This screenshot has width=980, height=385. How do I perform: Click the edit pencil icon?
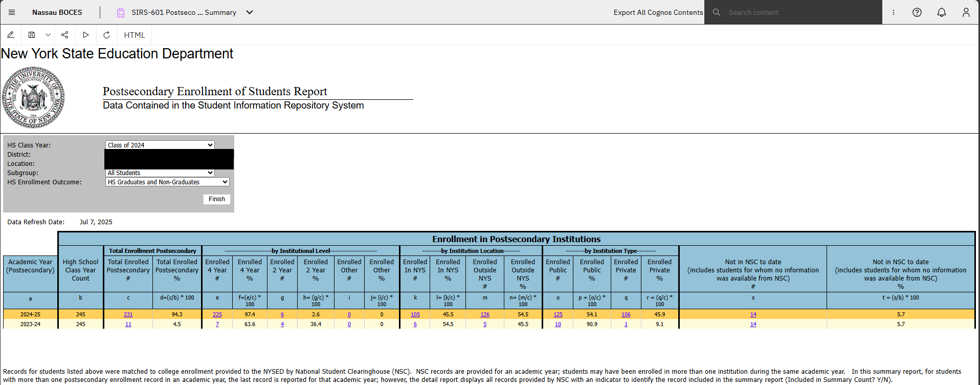(x=11, y=35)
